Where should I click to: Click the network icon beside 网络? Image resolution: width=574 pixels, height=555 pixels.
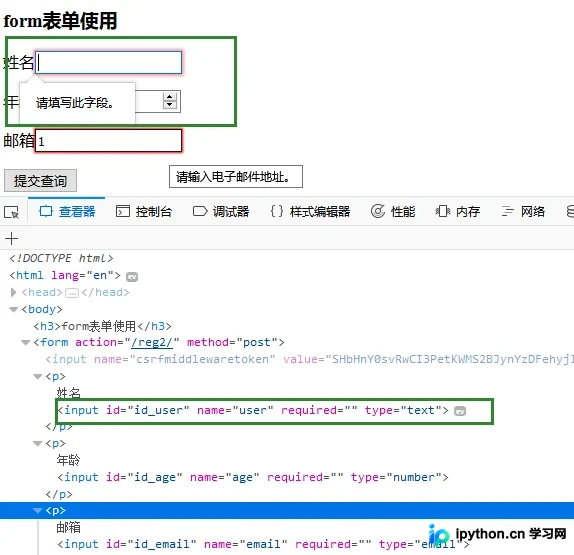pos(508,211)
